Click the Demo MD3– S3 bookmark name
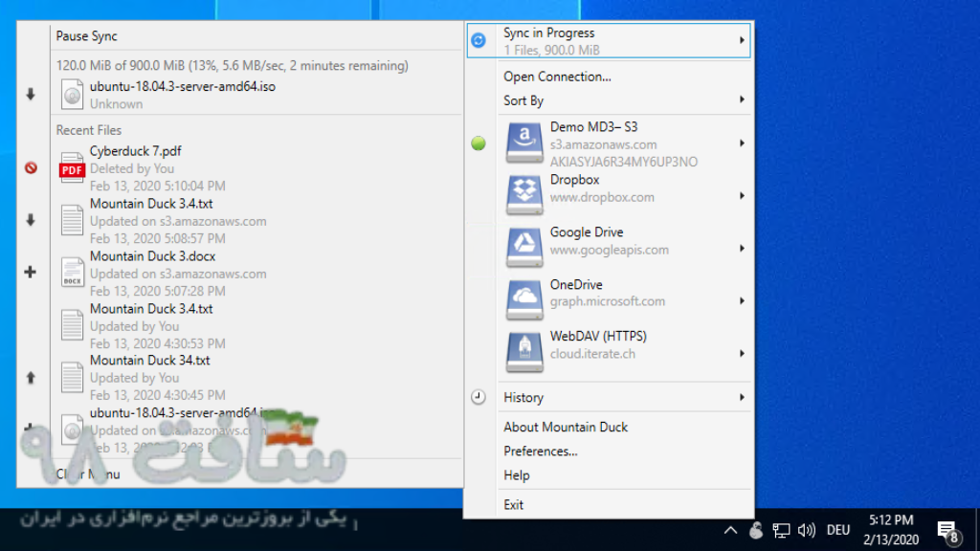The height and width of the screenshot is (551, 980). pyautogui.click(x=593, y=127)
